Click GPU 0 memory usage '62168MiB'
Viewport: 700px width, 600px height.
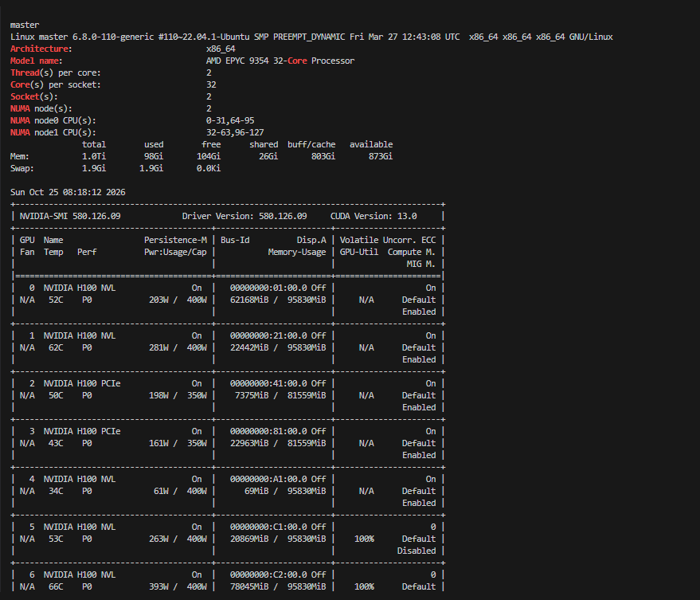coord(249,300)
